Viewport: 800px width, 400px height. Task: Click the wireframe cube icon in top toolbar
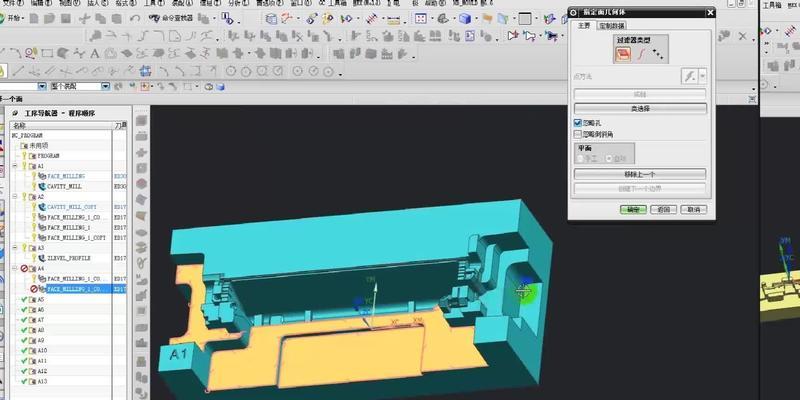coord(271,19)
